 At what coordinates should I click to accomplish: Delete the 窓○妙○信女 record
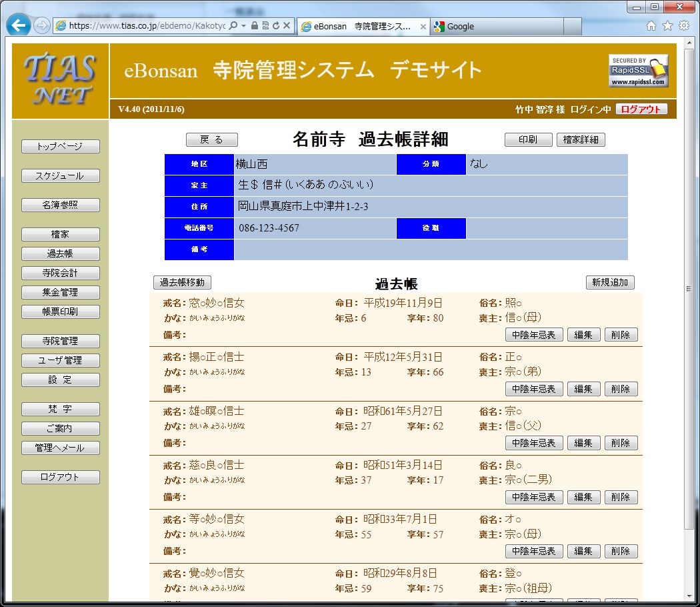pyautogui.click(x=621, y=335)
